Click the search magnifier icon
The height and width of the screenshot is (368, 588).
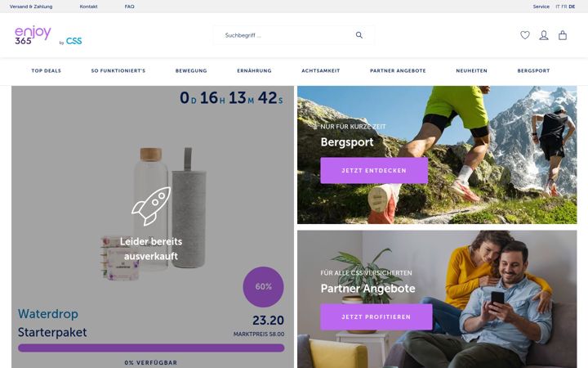point(359,35)
